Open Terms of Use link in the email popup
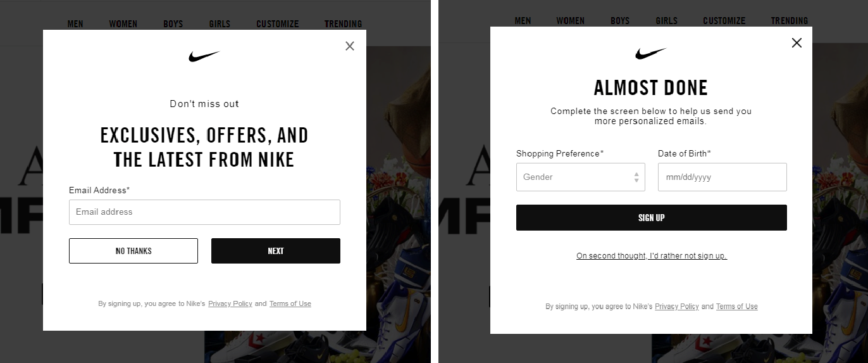 [290, 304]
